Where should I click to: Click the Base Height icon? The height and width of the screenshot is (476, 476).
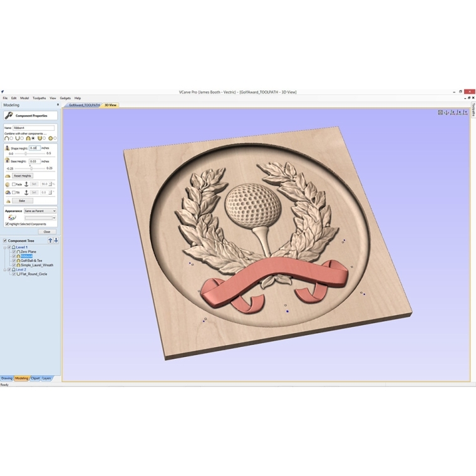(x=7, y=160)
